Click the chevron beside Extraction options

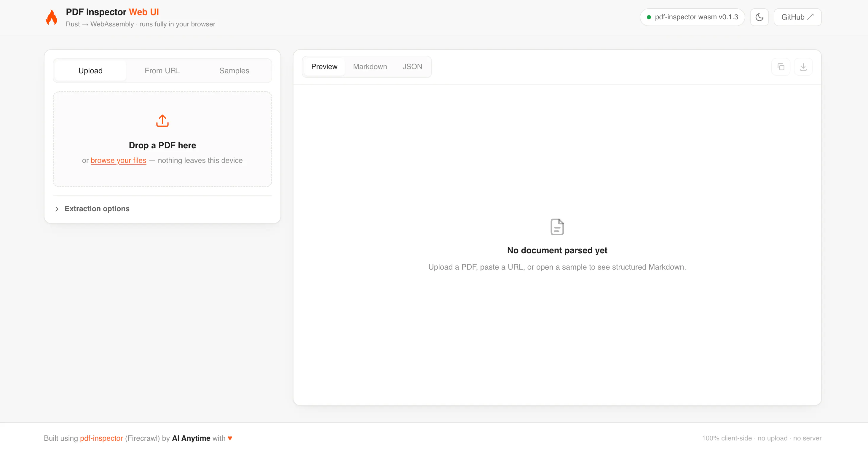(x=57, y=209)
